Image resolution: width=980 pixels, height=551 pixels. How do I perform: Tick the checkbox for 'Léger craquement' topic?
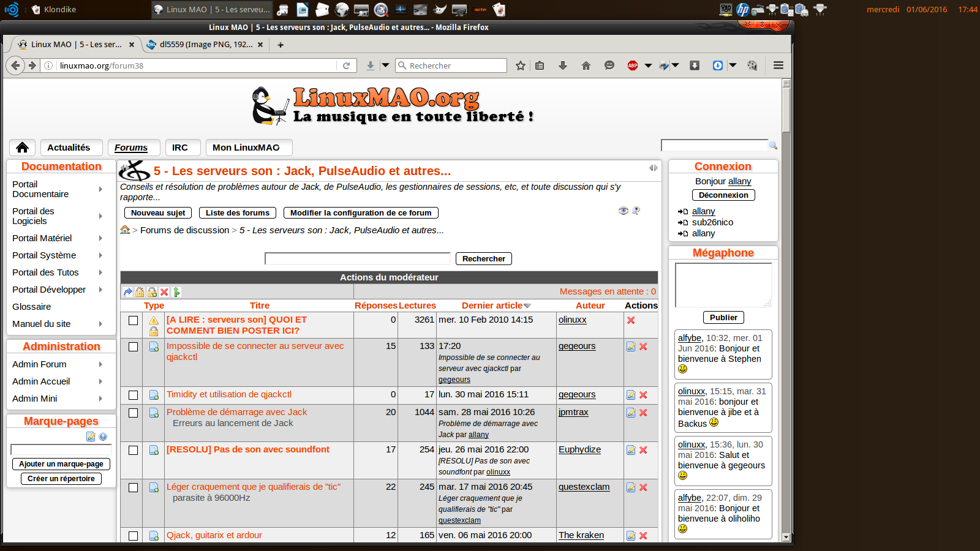(133, 487)
